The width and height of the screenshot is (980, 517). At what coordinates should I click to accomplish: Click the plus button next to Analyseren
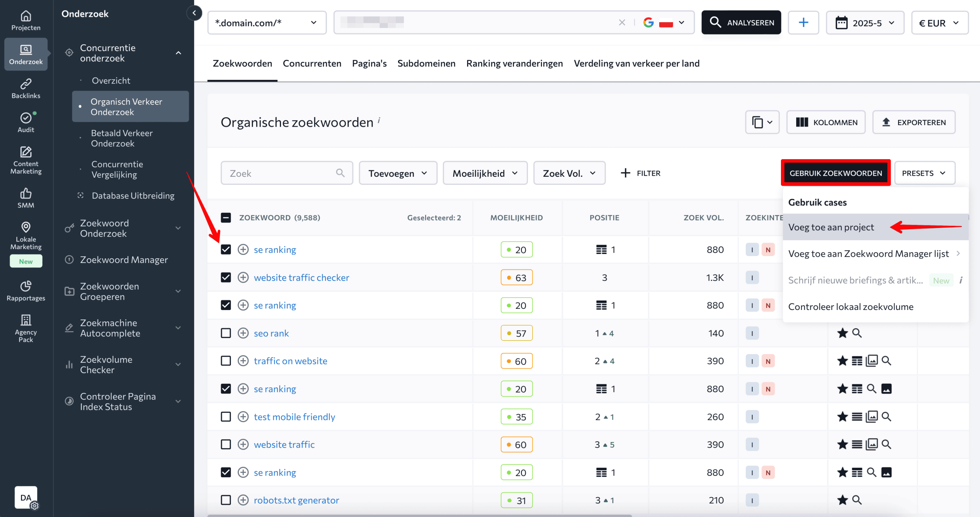tap(804, 23)
